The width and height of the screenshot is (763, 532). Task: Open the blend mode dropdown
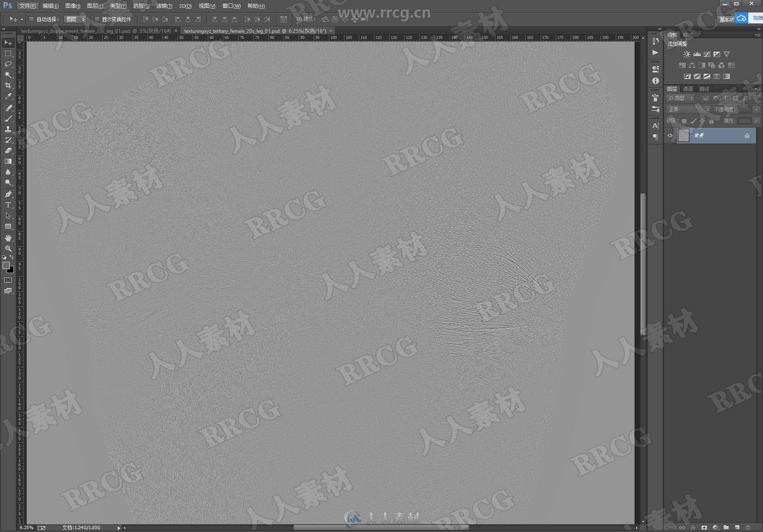click(688, 110)
